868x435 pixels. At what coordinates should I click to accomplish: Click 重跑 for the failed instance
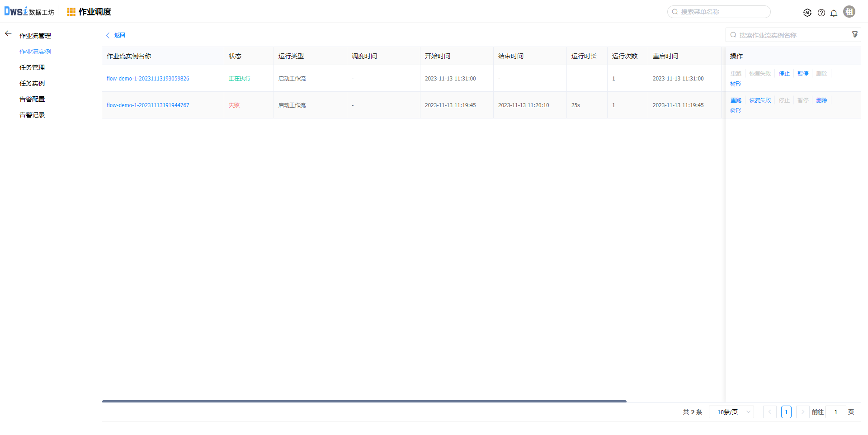coord(736,100)
